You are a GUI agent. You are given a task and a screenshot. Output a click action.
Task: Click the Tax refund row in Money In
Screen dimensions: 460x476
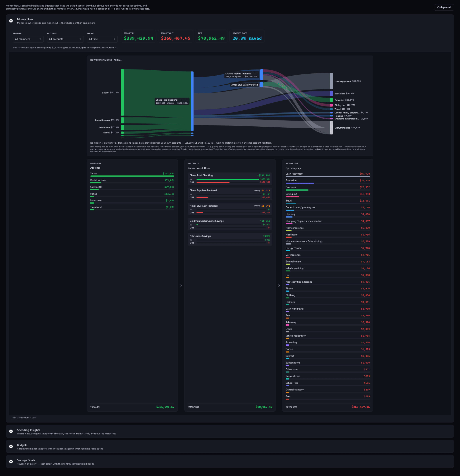[x=132, y=208]
